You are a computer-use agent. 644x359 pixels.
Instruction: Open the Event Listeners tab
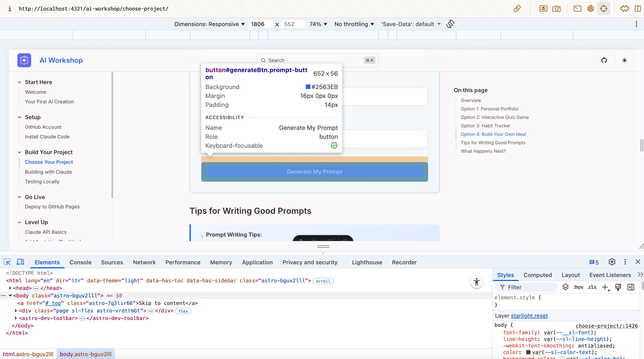point(610,275)
